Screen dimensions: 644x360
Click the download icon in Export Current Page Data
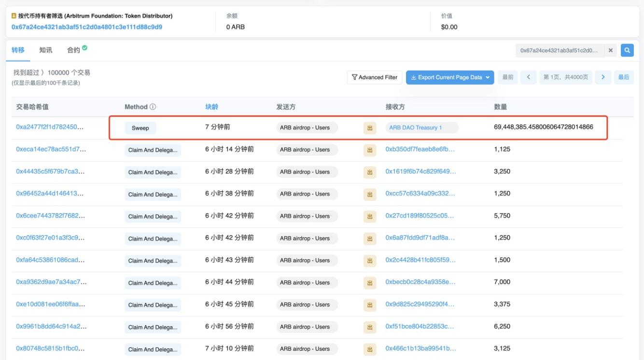coord(414,77)
